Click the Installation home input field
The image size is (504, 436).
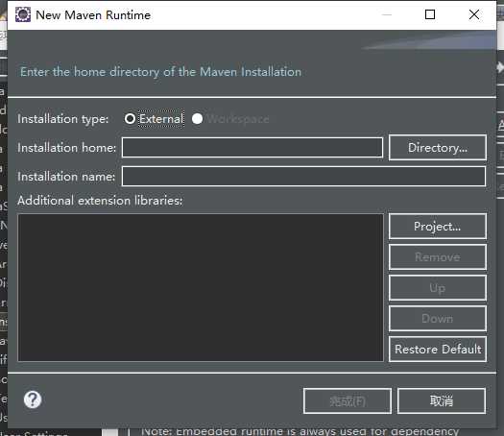252,148
